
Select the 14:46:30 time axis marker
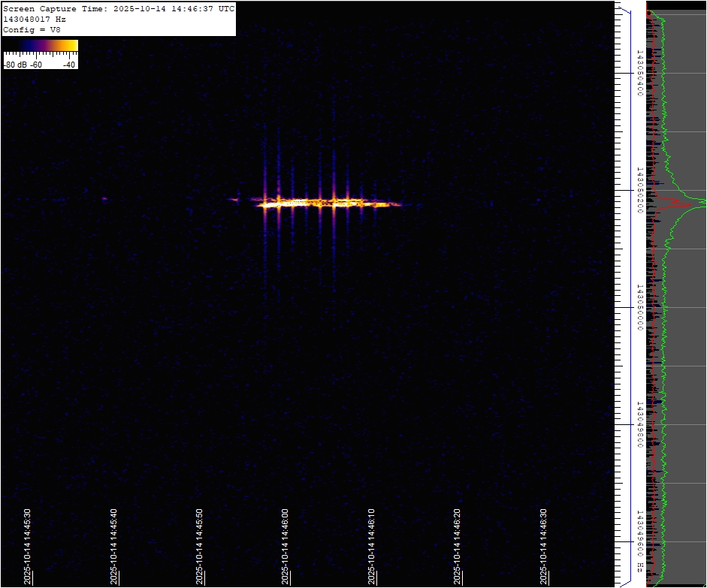click(543, 547)
